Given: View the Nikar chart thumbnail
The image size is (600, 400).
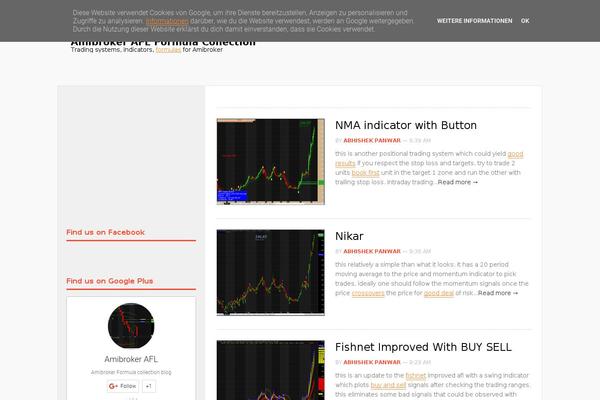Looking at the screenshot, I should click(x=271, y=273).
